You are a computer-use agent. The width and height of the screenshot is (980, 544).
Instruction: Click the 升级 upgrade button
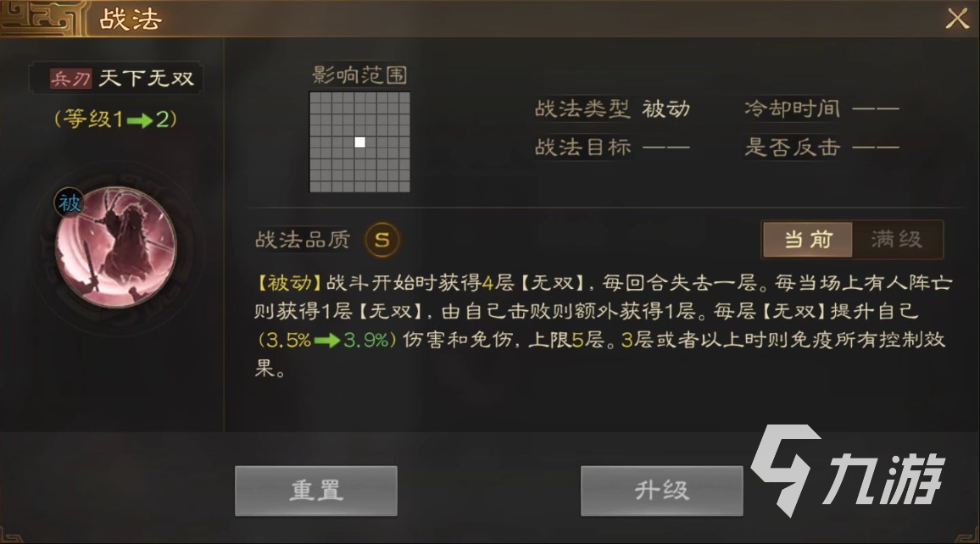(662, 491)
